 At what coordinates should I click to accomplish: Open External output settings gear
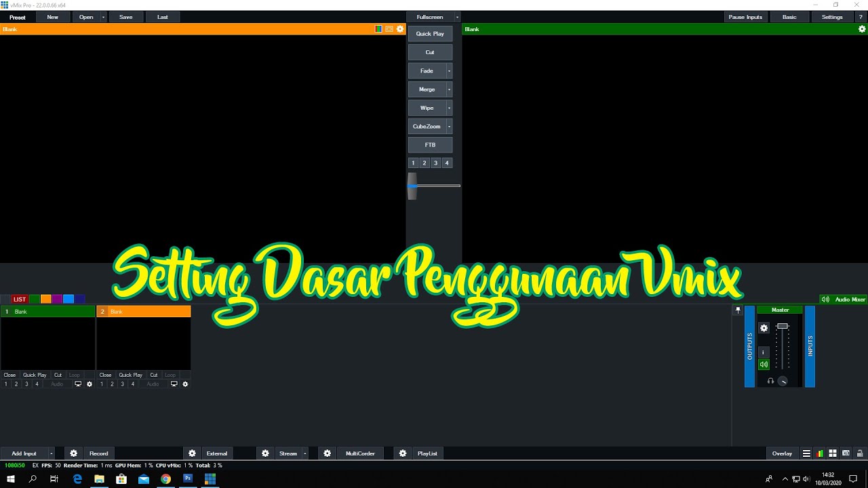point(193,453)
